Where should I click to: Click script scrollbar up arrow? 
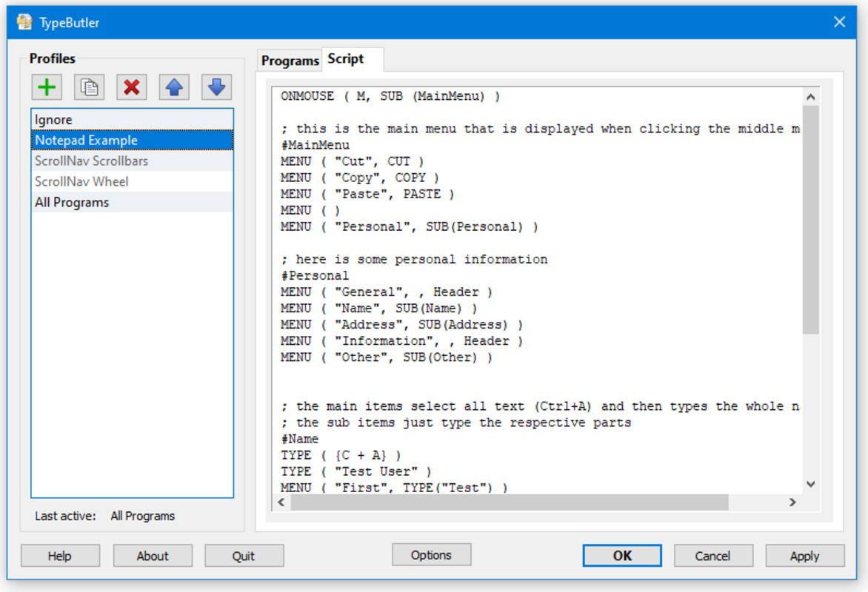[810, 97]
